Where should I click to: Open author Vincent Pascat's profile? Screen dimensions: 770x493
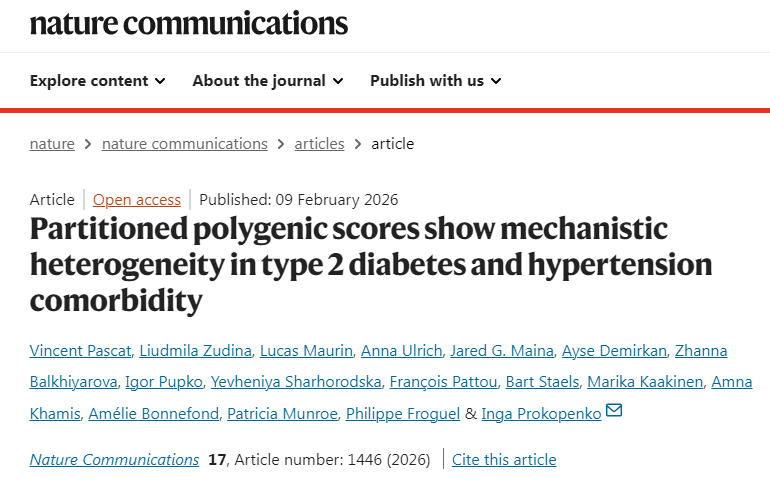pyautogui.click(x=81, y=351)
